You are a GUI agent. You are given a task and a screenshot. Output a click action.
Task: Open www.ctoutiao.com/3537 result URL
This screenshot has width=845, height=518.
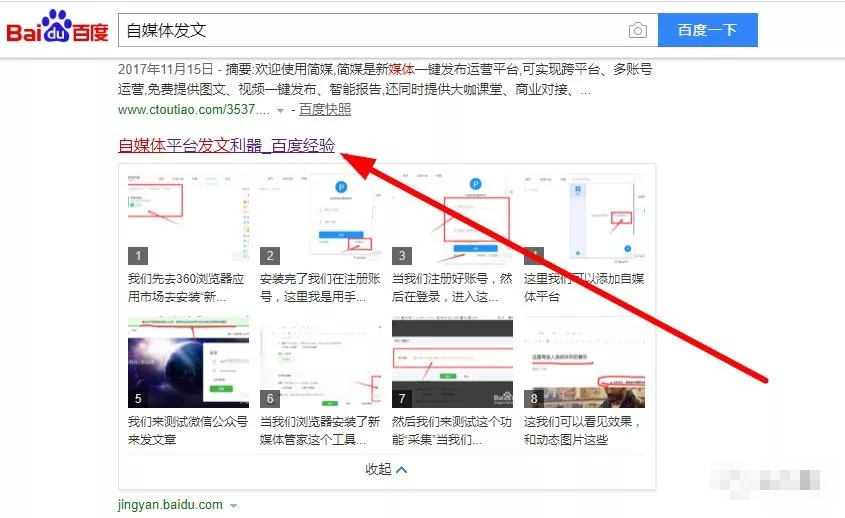194,109
